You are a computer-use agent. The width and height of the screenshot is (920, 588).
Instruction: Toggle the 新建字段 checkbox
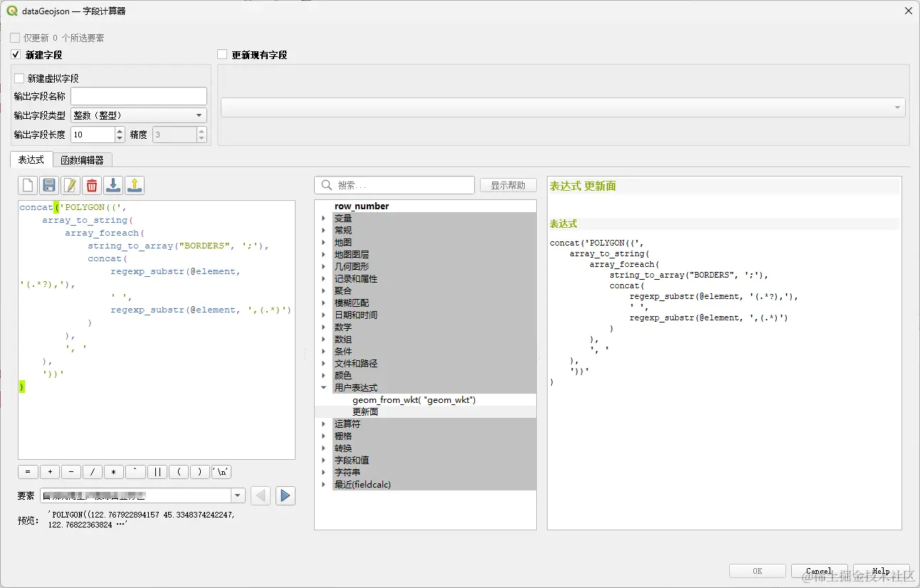click(x=15, y=55)
